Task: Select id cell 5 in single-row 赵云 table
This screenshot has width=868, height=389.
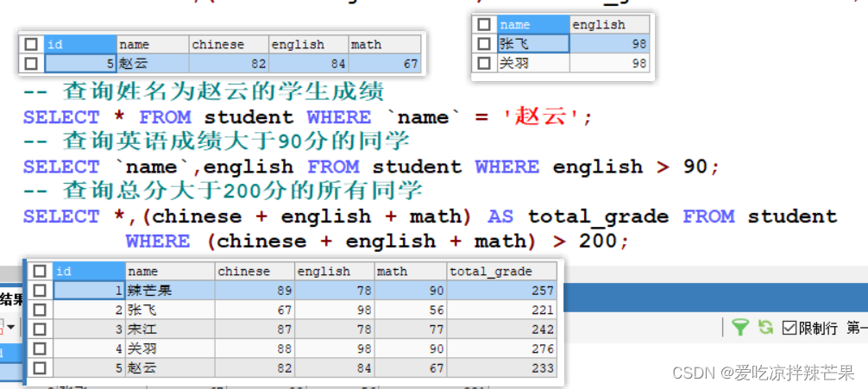Action: pyautogui.click(x=80, y=64)
